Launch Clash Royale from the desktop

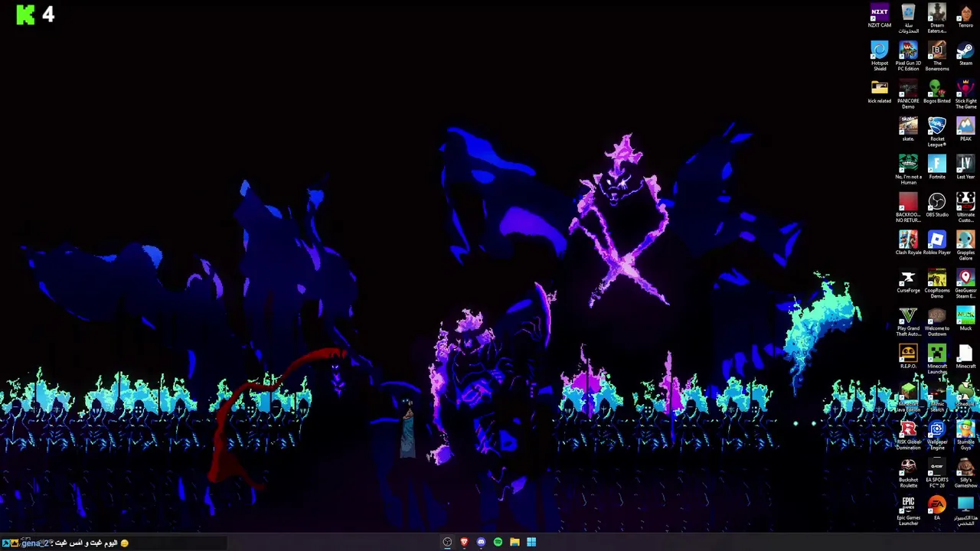coord(908,243)
